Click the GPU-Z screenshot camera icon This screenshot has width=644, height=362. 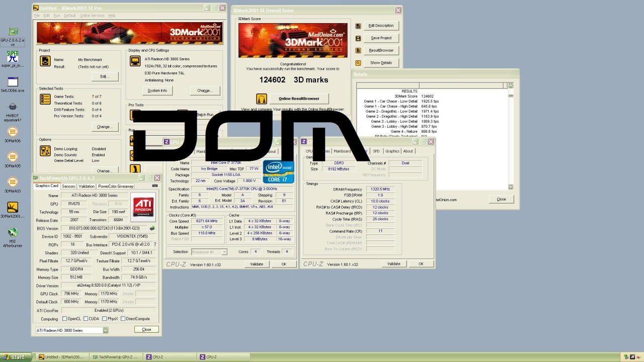(x=154, y=186)
